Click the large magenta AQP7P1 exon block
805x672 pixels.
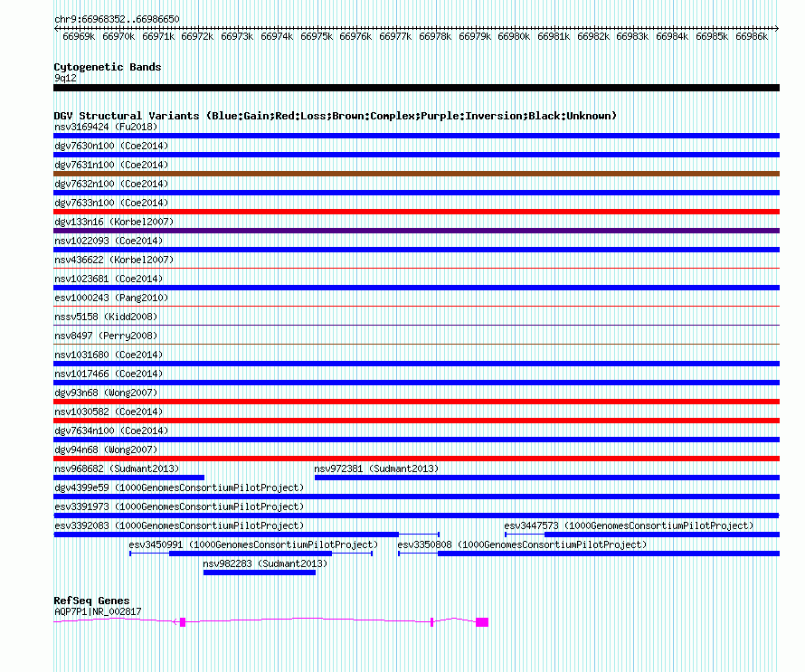point(482,622)
